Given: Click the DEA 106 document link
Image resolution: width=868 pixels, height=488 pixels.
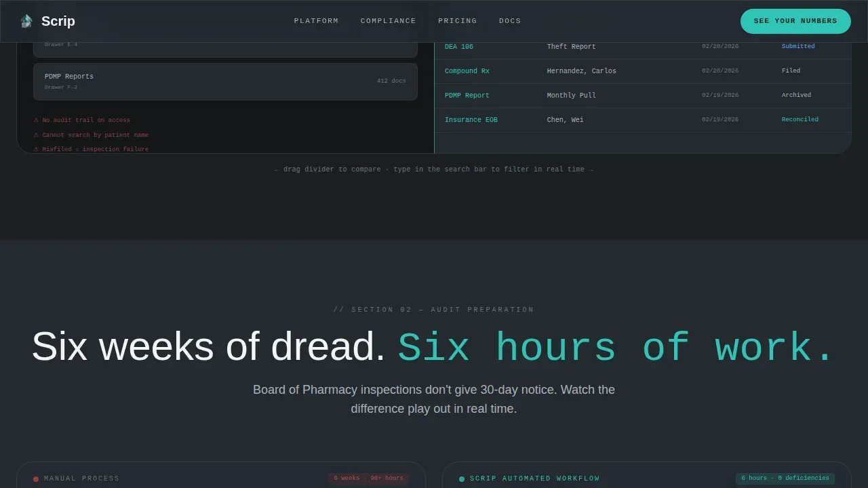Looking at the screenshot, I should [x=459, y=47].
